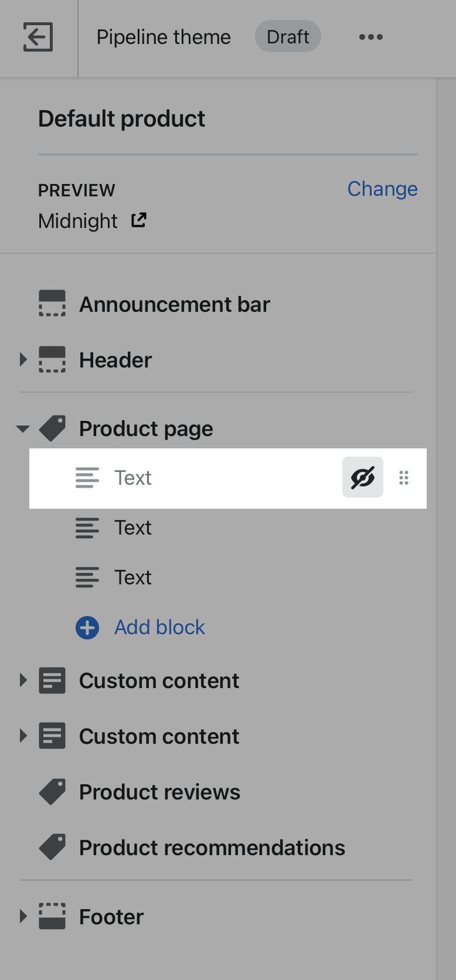The height and width of the screenshot is (980, 456).
Task: Click the drag handle on highlighted Text block
Action: coord(404,478)
